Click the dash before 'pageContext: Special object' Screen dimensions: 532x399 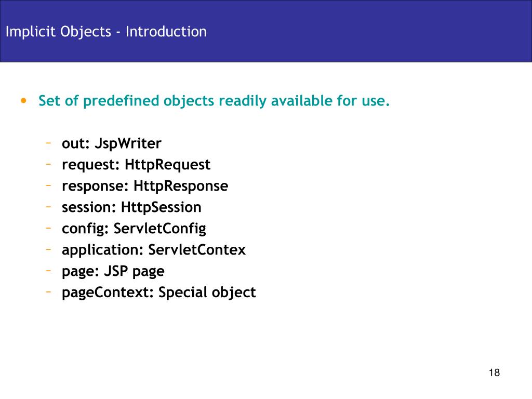[48, 292]
